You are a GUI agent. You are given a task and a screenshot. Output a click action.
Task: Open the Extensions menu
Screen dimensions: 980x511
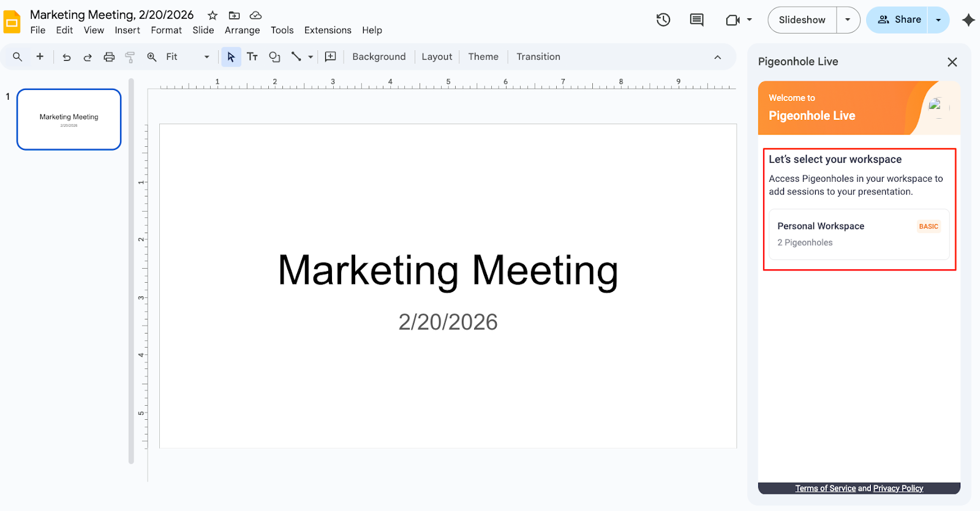coord(328,30)
